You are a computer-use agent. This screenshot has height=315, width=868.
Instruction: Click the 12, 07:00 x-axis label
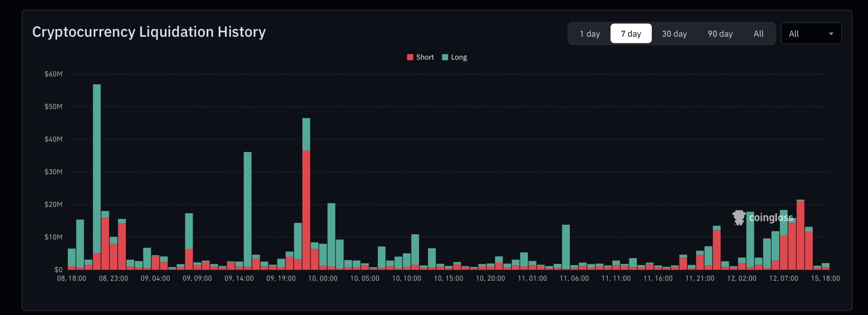(783, 278)
